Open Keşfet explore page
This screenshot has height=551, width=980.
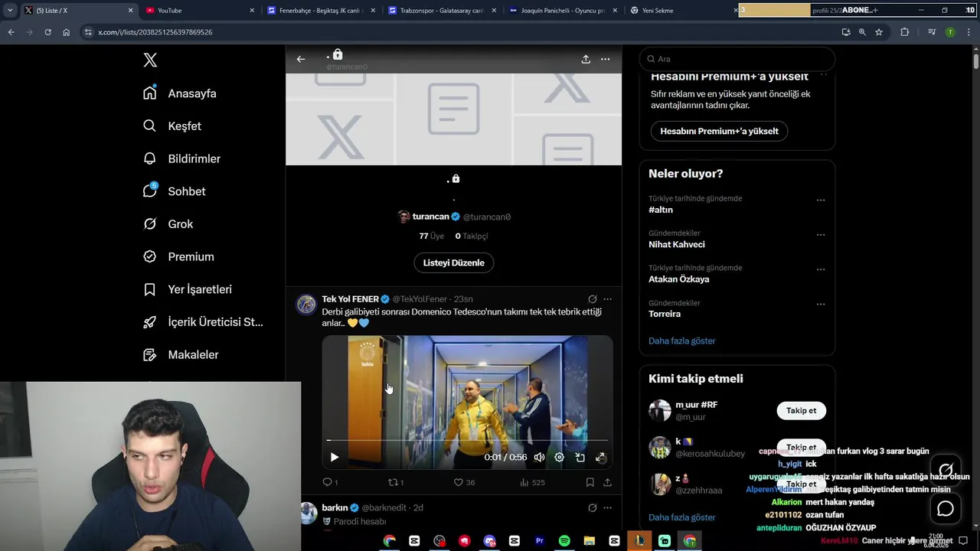pyautogui.click(x=172, y=126)
